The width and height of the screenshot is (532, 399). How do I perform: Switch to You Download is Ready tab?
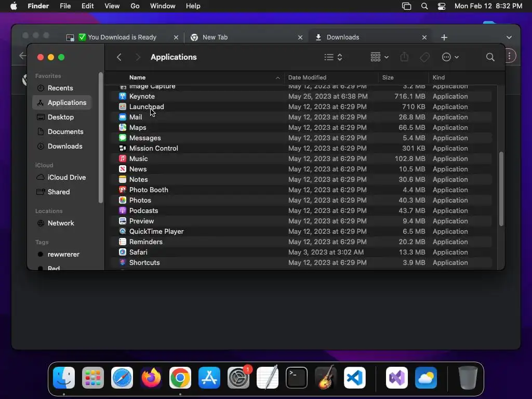click(x=122, y=37)
